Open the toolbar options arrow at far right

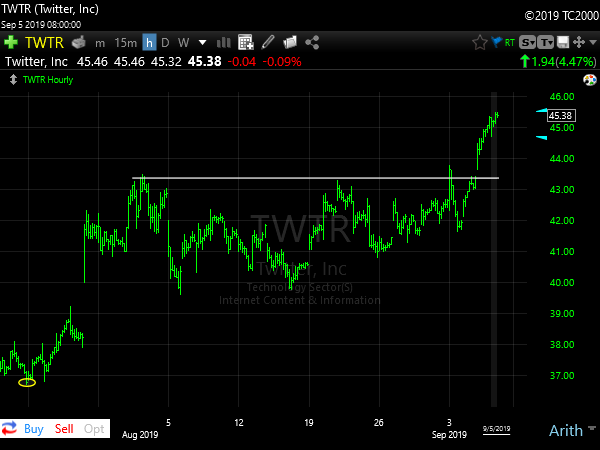coord(593,42)
